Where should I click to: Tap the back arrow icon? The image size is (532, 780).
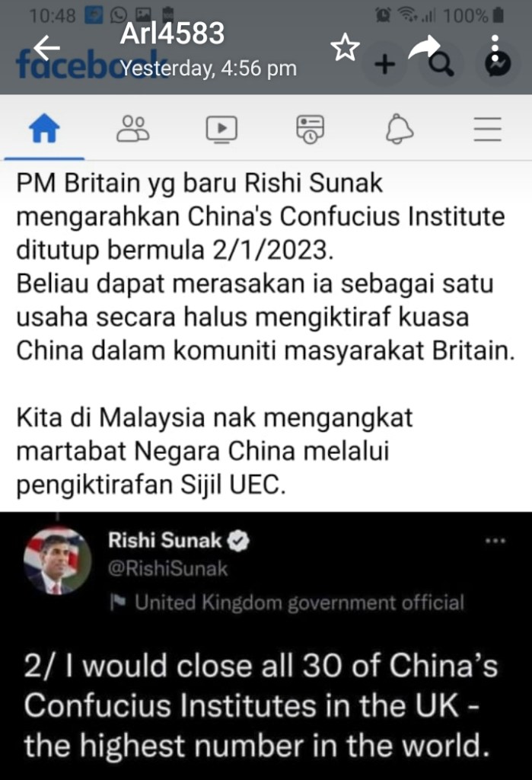pos(46,48)
